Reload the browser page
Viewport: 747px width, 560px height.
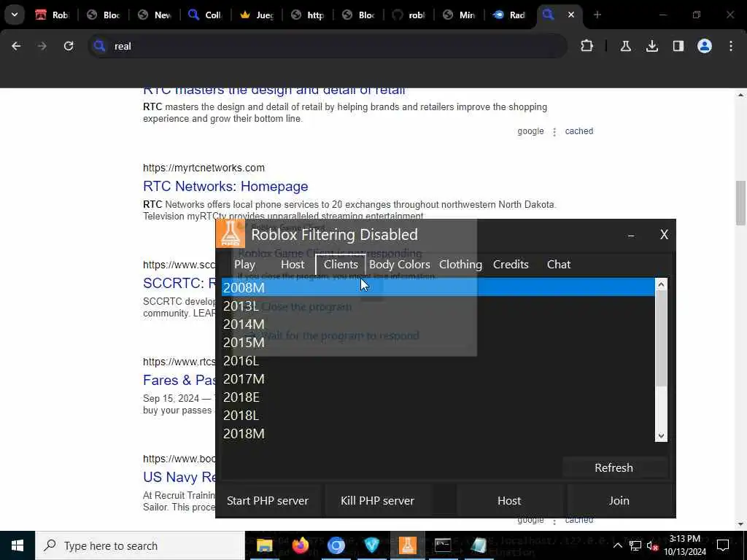tap(69, 46)
